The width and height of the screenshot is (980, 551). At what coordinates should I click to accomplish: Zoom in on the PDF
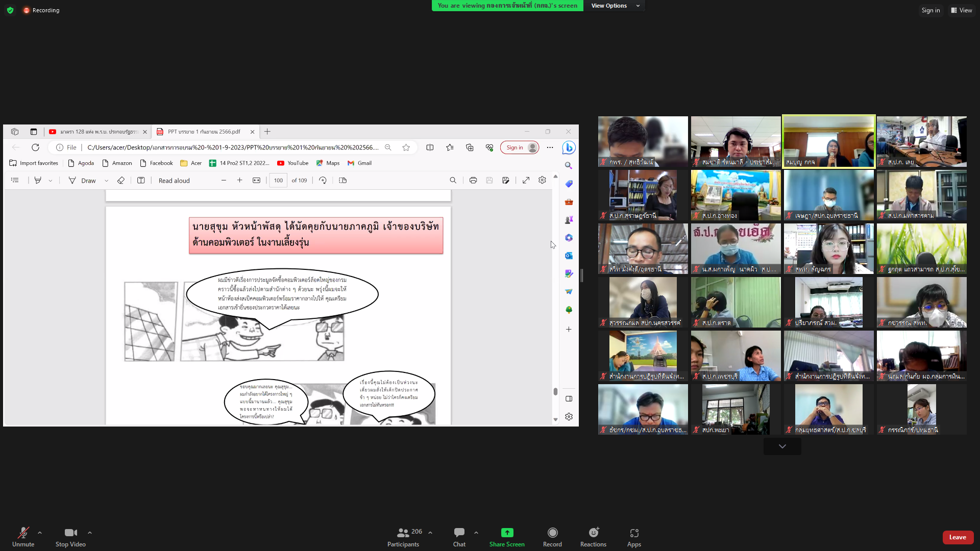[239, 180]
